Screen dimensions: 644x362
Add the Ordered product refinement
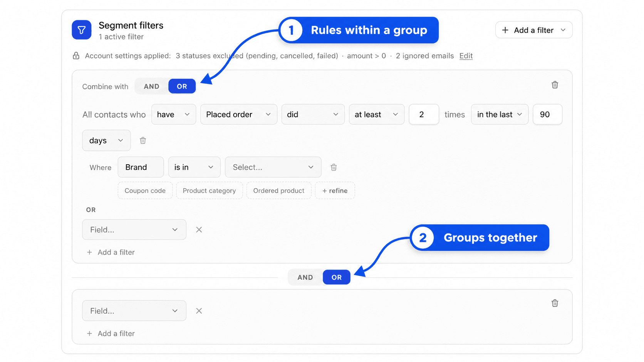pos(279,190)
